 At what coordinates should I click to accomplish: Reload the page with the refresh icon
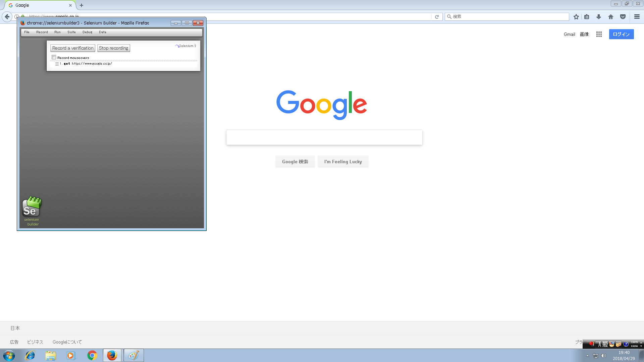click(437, 17)
